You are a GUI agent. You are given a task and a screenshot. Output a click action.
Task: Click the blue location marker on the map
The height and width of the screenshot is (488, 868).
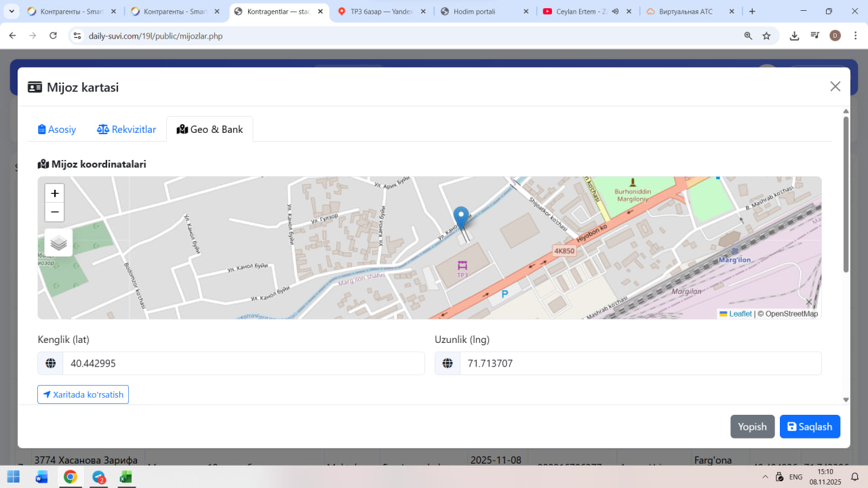tap(461, 220)
